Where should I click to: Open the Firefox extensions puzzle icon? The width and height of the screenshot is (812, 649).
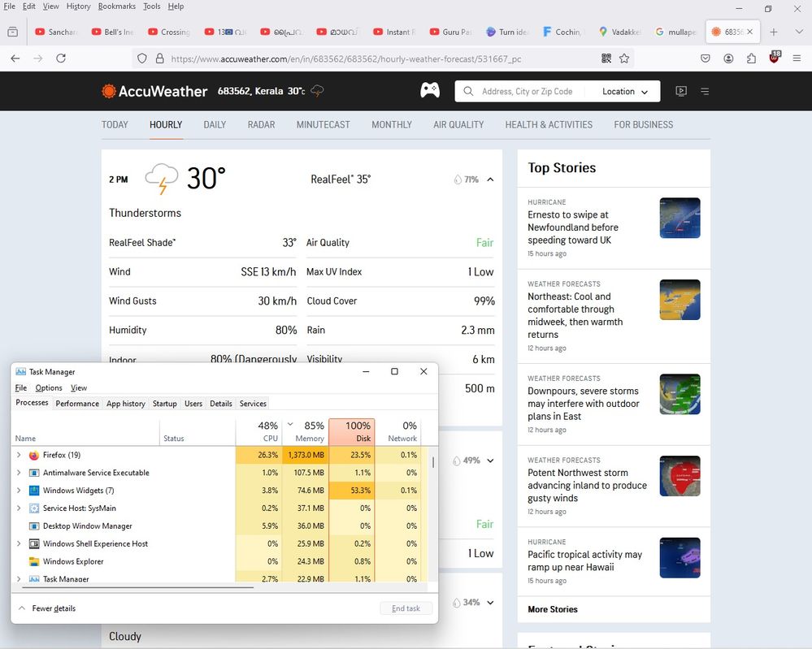click(x=751, y=58)
